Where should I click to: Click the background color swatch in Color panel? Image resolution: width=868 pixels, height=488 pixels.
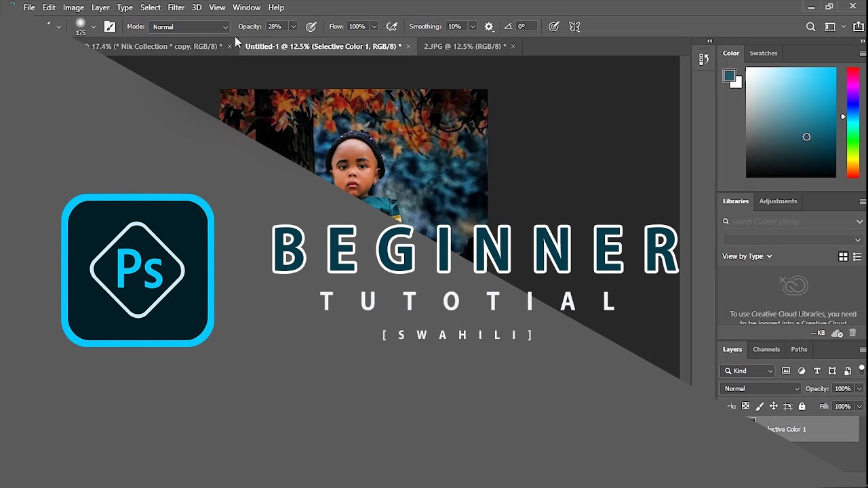click(738, 84)
